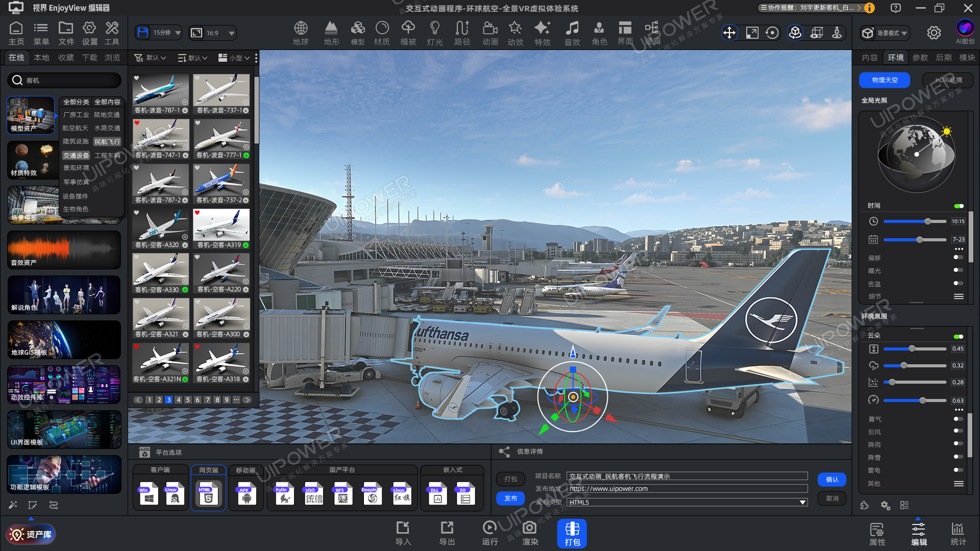
Task: Click the 渲染 render camera icon
Action: click(x=530, y=533)
